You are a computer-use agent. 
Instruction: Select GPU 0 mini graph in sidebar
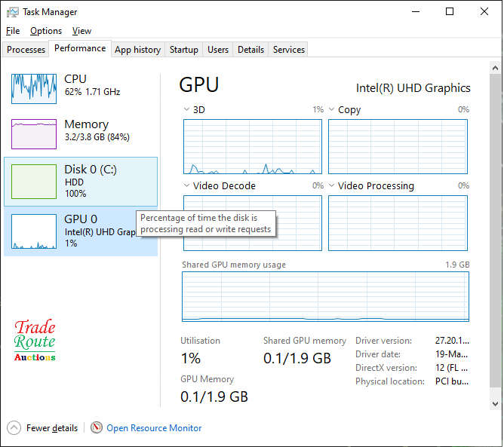coord(34,232)
